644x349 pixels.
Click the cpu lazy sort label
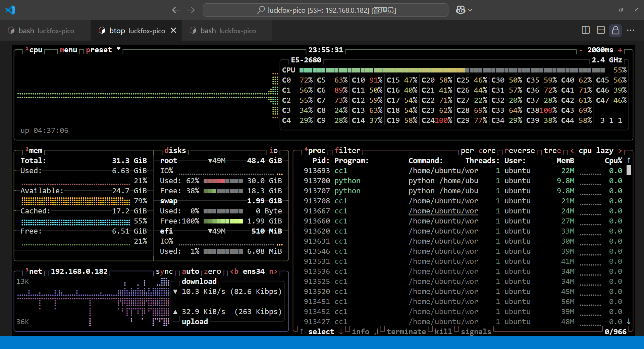click(596, 151)
